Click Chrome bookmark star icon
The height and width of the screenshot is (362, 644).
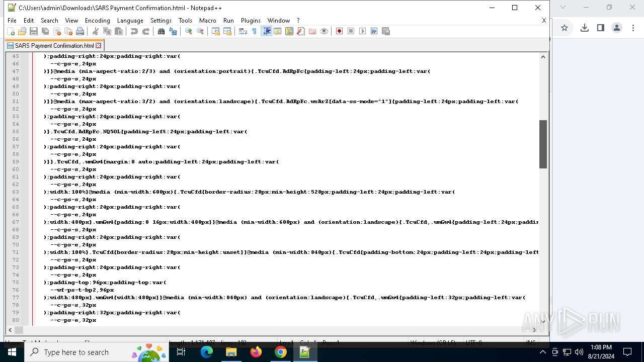click(x=565, y=28)
